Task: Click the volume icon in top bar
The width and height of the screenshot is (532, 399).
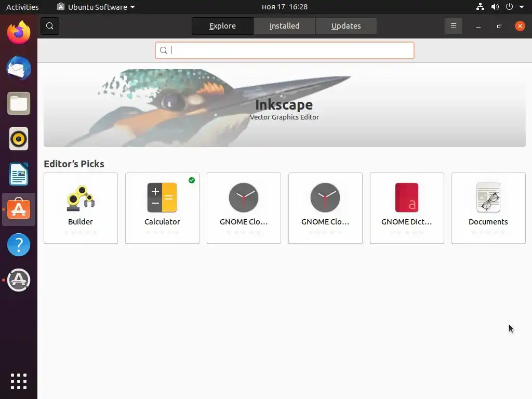Action: pos(495,7)
